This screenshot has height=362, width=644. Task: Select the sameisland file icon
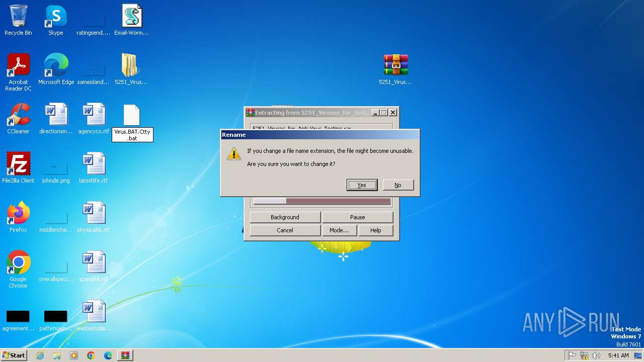[94, 69]
